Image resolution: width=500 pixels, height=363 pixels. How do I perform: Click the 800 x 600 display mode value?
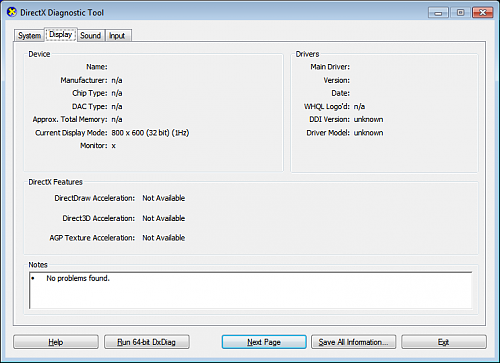point(150,133)
